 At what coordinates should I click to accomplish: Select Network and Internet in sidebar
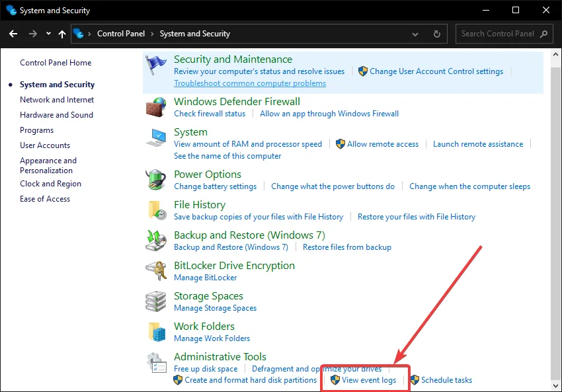(x=57, y=100)
